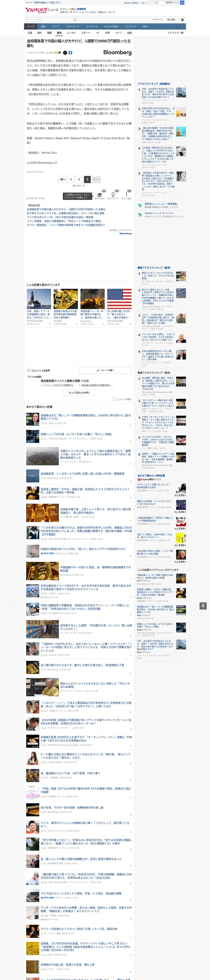Focus the ウェブ検索 input field
The width and height of the screenshot is (210, 980).
click(156, 3)
